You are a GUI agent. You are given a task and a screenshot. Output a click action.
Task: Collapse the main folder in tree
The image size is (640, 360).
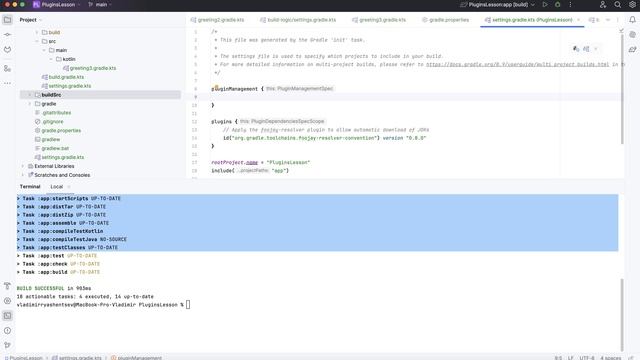[44, 50]
